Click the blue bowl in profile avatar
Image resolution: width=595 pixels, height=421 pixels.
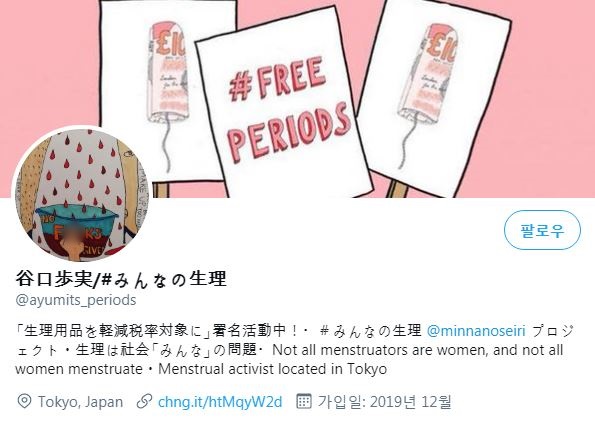coord(77,220)
